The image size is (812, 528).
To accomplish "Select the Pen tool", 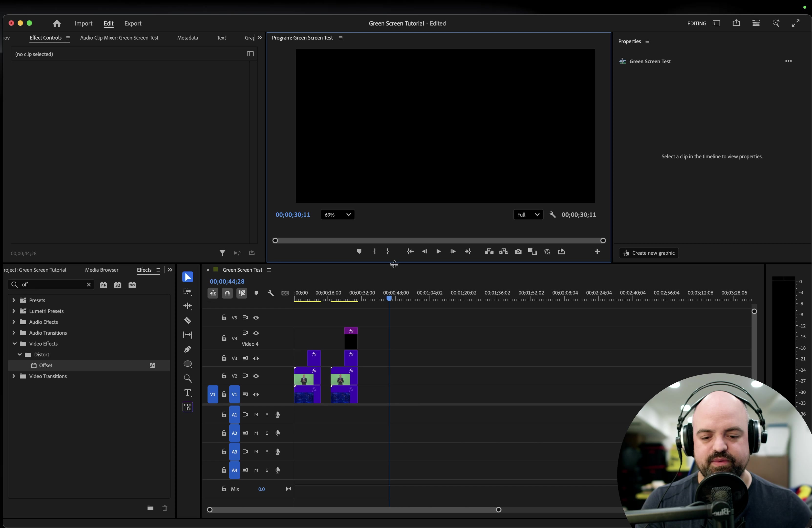I will (x=188, y=349).
